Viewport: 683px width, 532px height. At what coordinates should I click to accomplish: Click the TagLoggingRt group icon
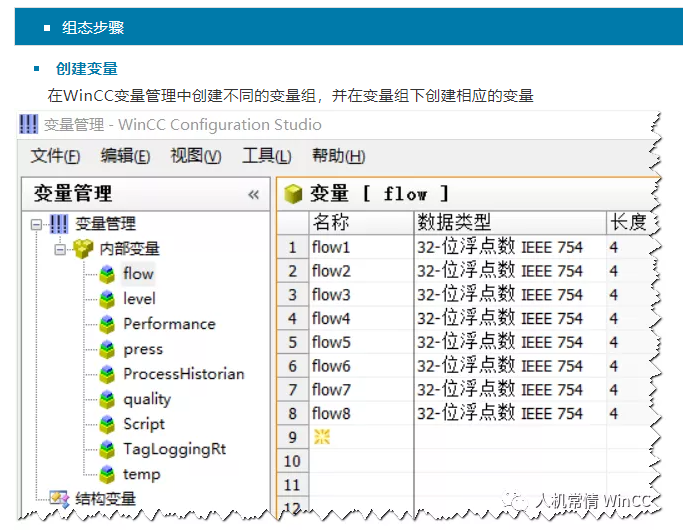click(107, 449)
